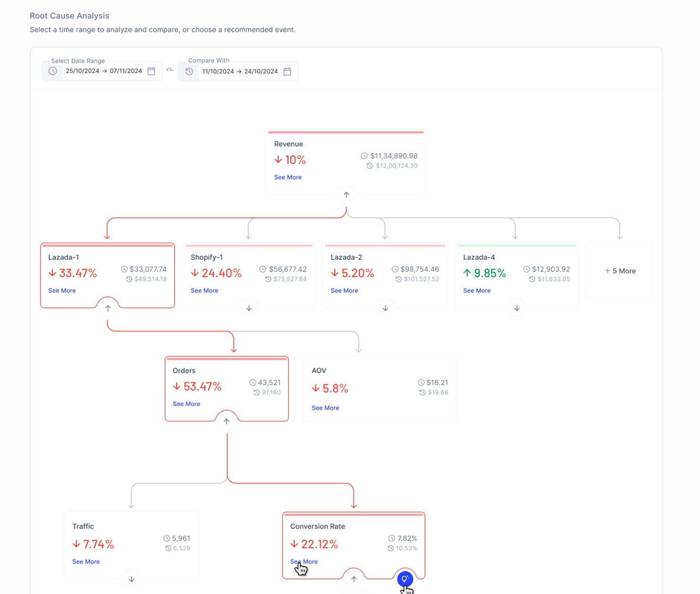Open See More on Lazada-4 card
Screen dimensions: 700x594
click(x=477, y=290)
